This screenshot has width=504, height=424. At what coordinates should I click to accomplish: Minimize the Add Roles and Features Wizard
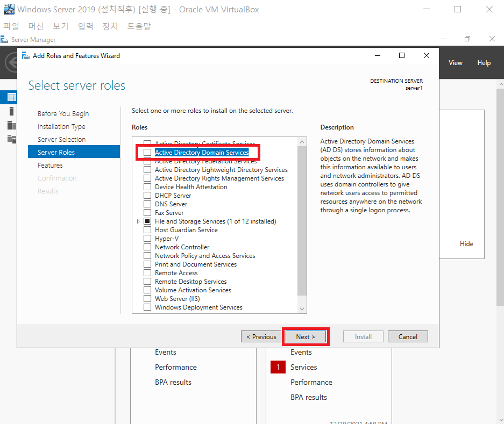pyautogui.click(x=378, y=55)
